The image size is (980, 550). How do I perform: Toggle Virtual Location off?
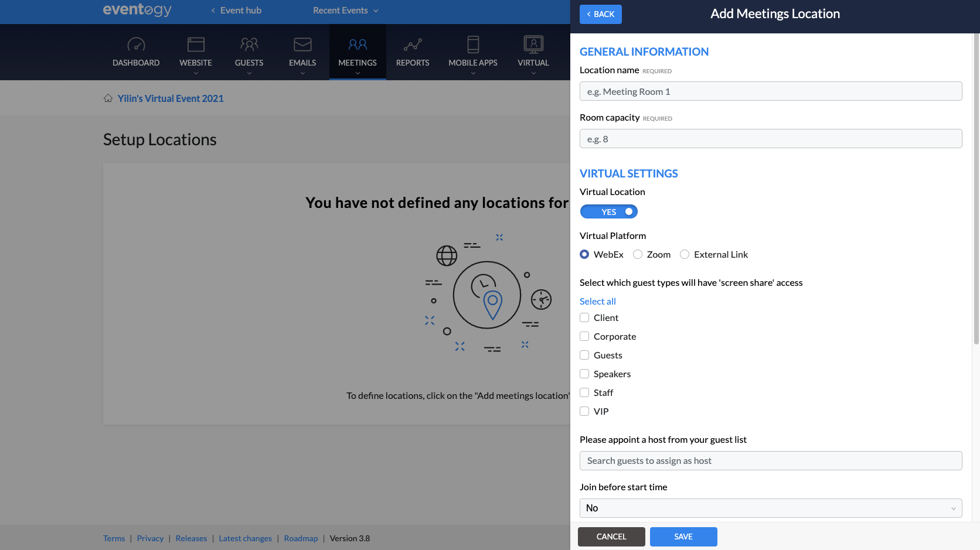[608, 211]
